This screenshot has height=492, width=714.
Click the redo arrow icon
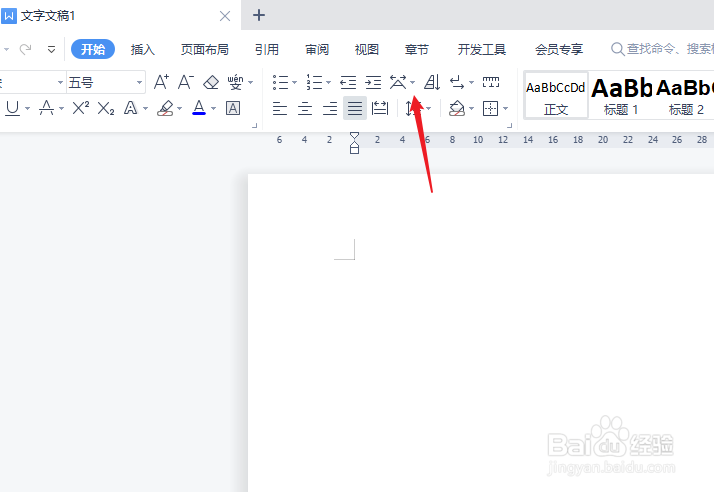(26, 49)
